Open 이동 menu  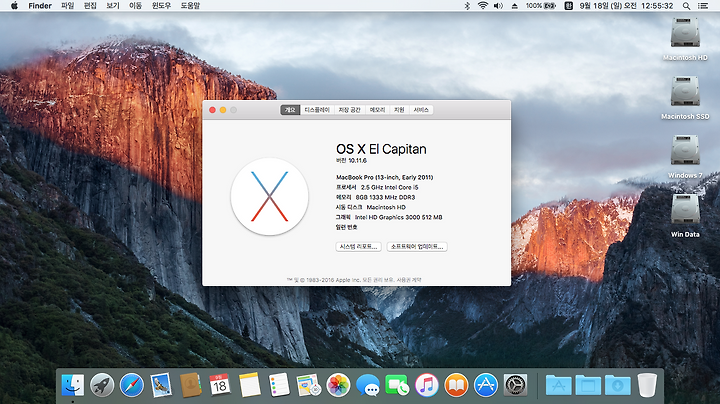pos(135,6)
